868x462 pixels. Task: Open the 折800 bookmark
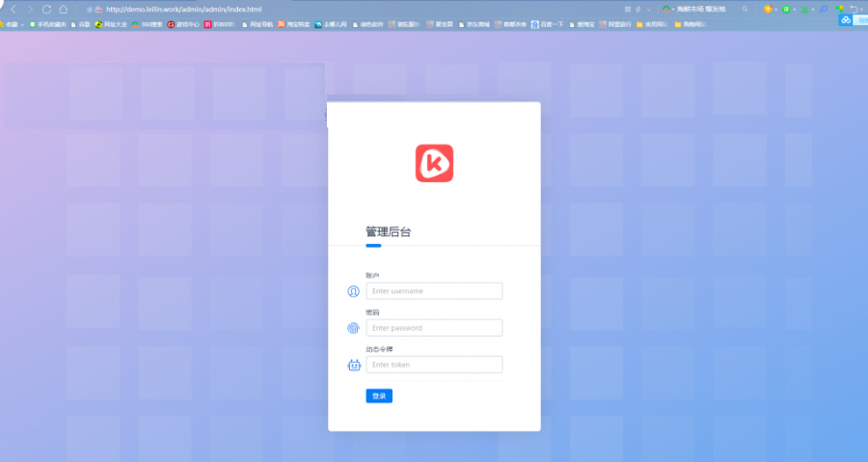coord(220,24)
